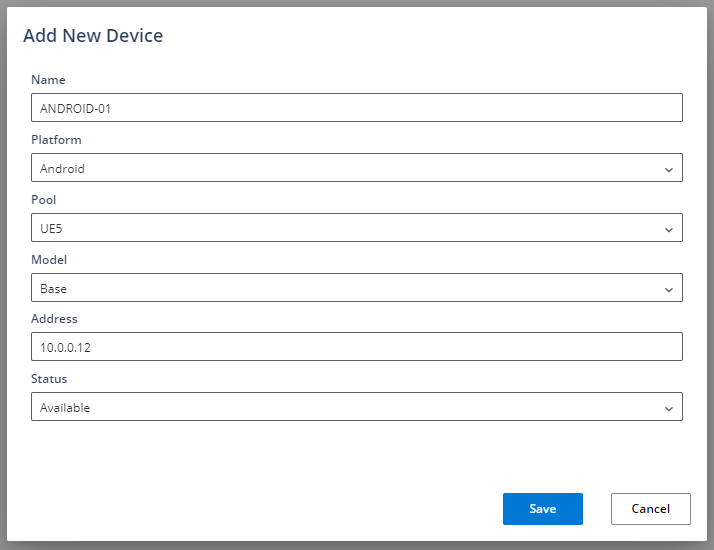Click the Pool dropdown chevron arrow

pyautogui.click(x=668, y=229)
